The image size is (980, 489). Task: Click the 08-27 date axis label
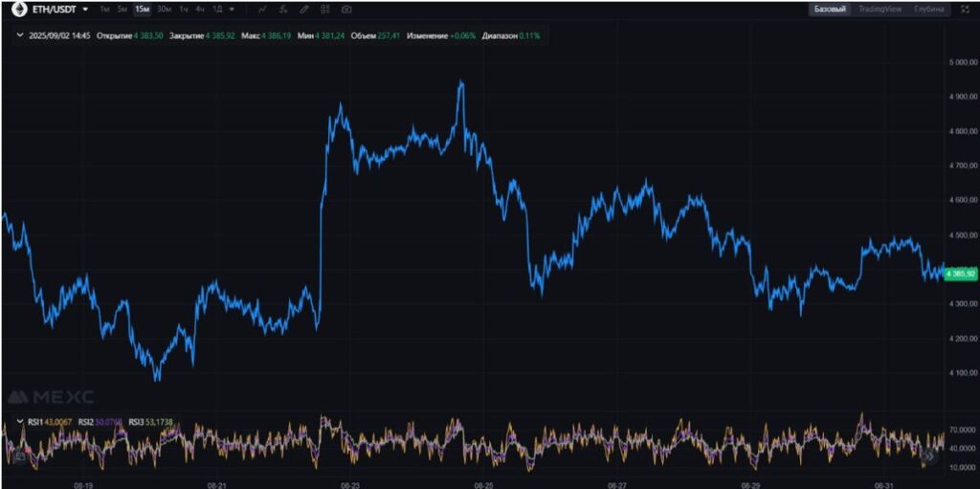[x=617, y=484]
